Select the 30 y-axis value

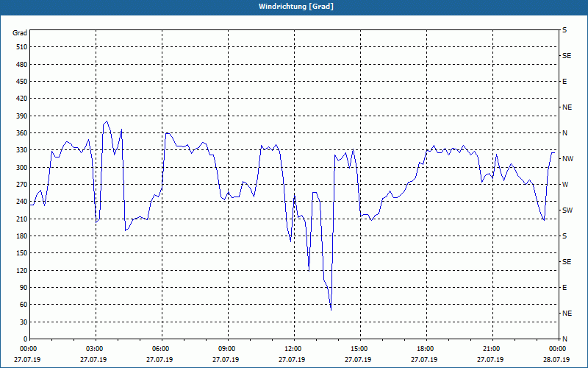tap(24, 322)
